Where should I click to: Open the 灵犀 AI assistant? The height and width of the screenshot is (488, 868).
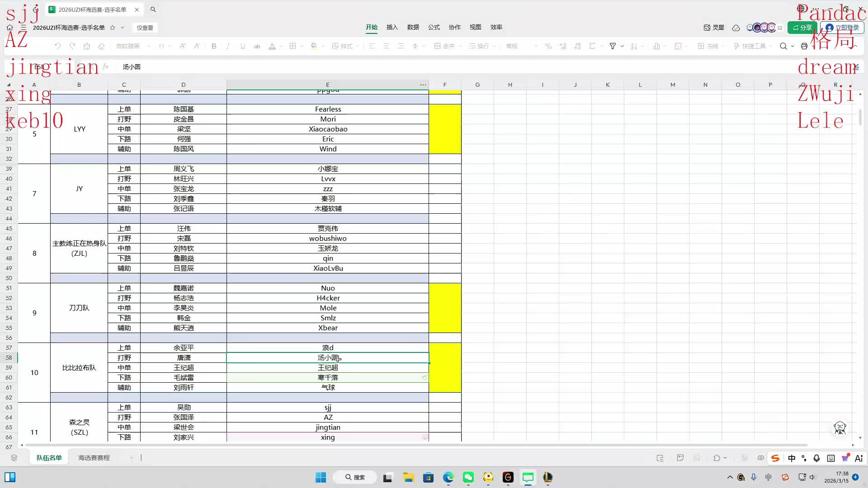714,28
